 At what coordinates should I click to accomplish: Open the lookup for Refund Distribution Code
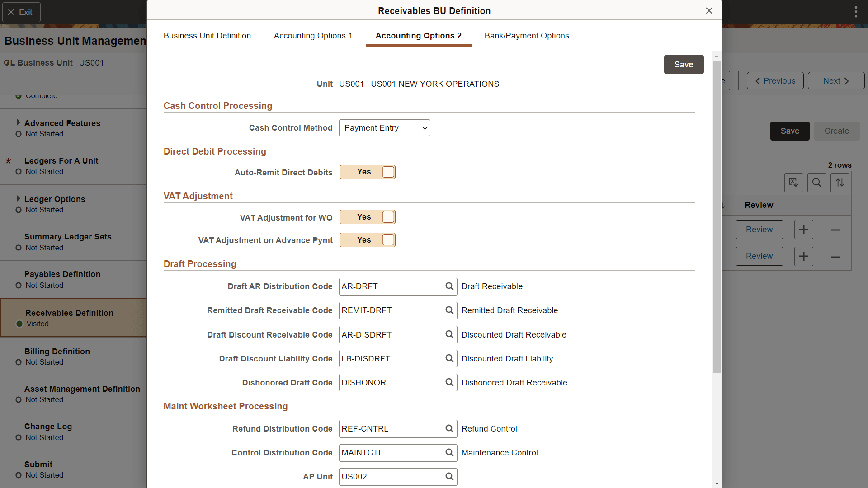pos(449,428)
